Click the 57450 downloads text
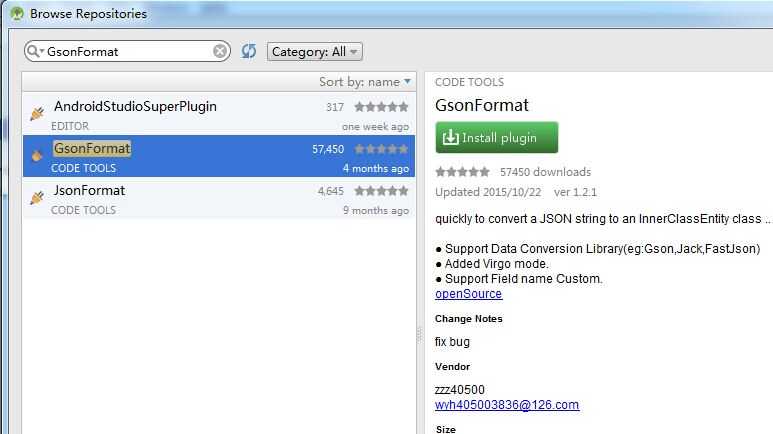773x434 pixels. [x=545, y=172]
